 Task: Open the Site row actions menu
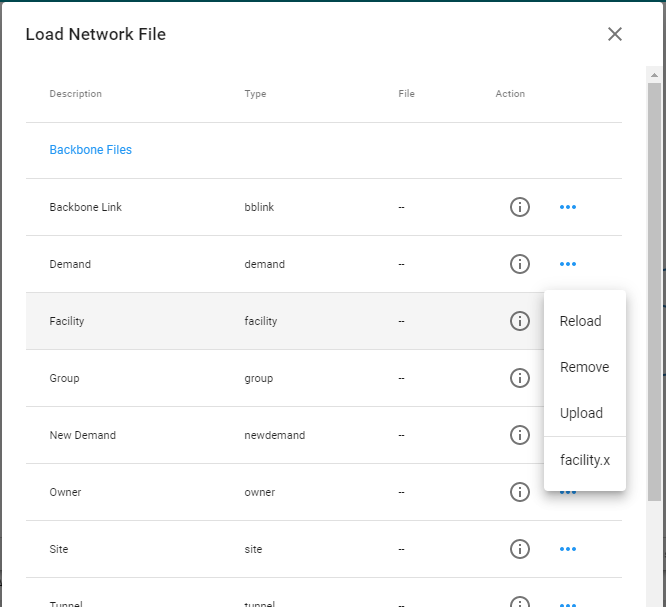(568, 549)
